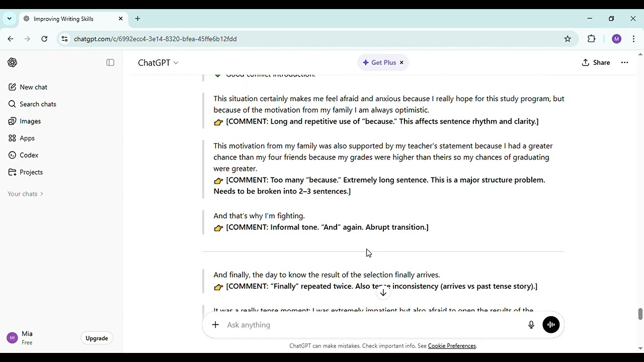Expand the Your chats section
The height and width of the screenshot is (362, 644).
point(25,194)
